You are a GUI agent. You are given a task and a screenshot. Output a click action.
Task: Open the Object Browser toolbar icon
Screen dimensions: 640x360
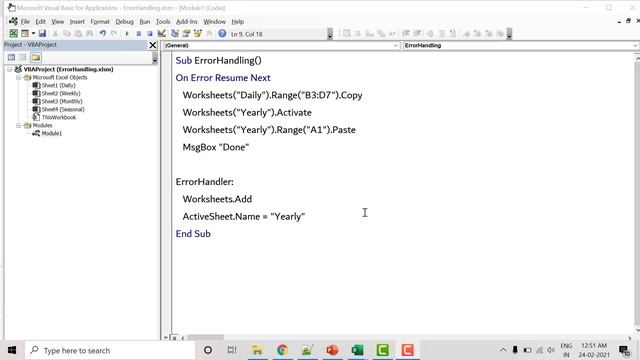[198, 33]
